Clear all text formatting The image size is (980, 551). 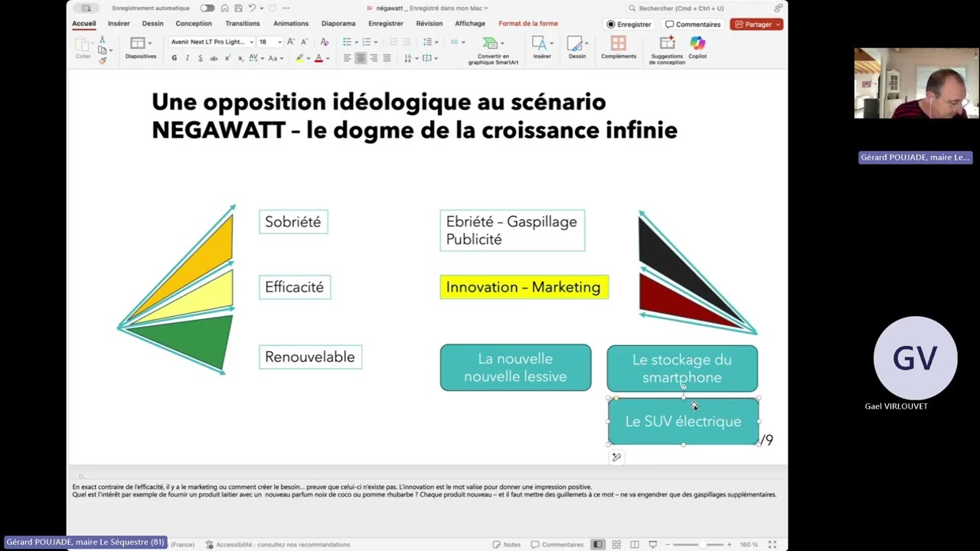pyautogui.click(x=325, y=42)
